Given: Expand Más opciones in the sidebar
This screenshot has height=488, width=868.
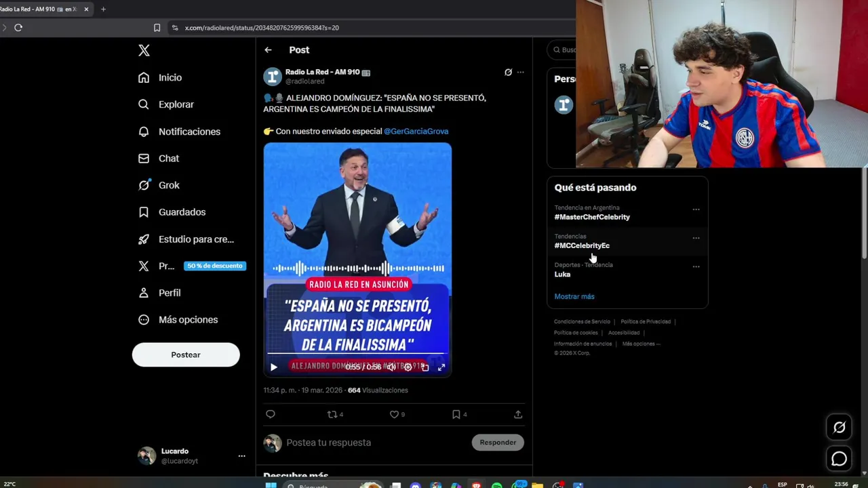Looking at the screenshot, I should tap(178, 319).
